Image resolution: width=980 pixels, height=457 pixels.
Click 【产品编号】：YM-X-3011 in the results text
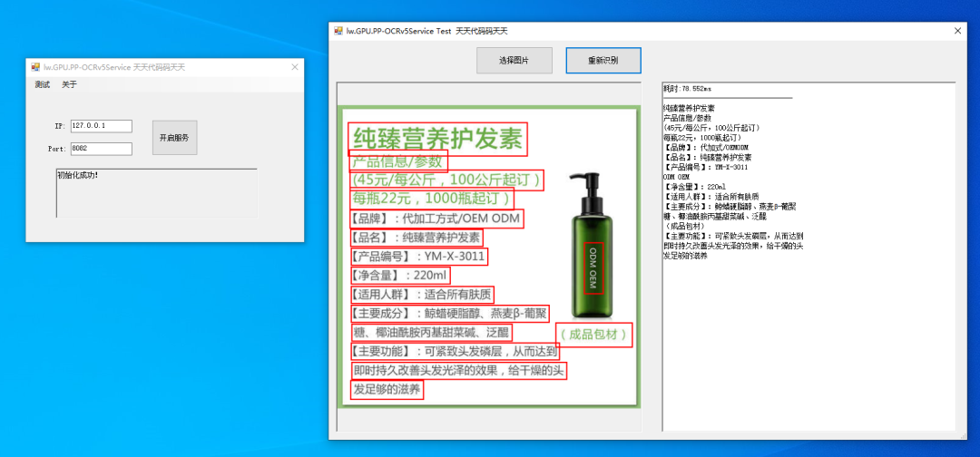(706, 168)
